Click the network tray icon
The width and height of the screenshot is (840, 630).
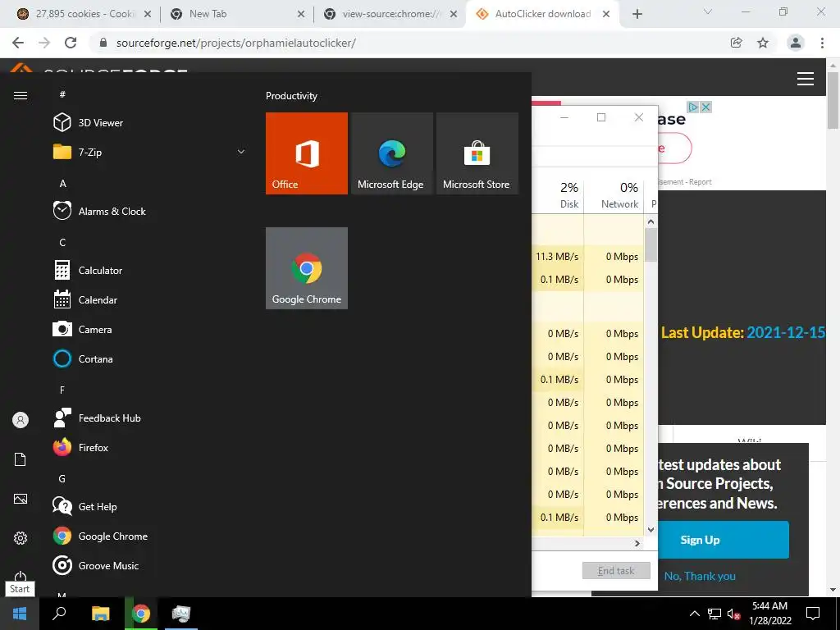[x=714, y=614]
